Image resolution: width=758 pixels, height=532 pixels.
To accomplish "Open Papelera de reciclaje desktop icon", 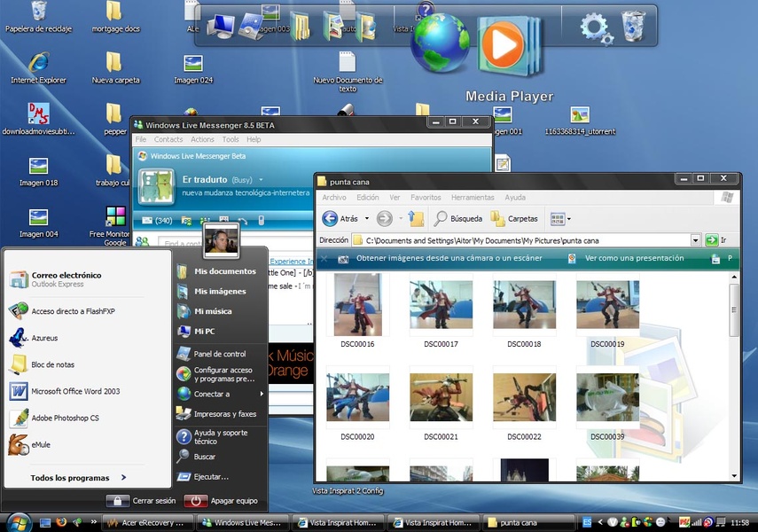I will click(38, 17).
